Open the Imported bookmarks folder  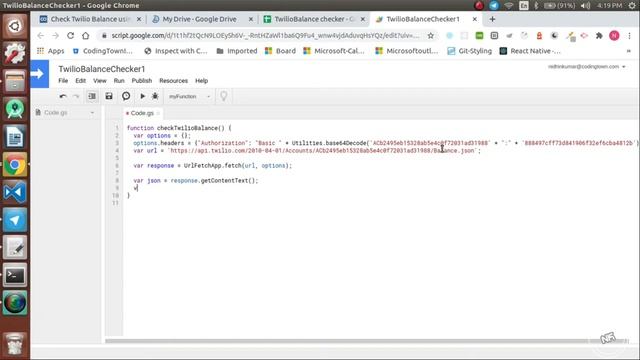pos(237,51)
